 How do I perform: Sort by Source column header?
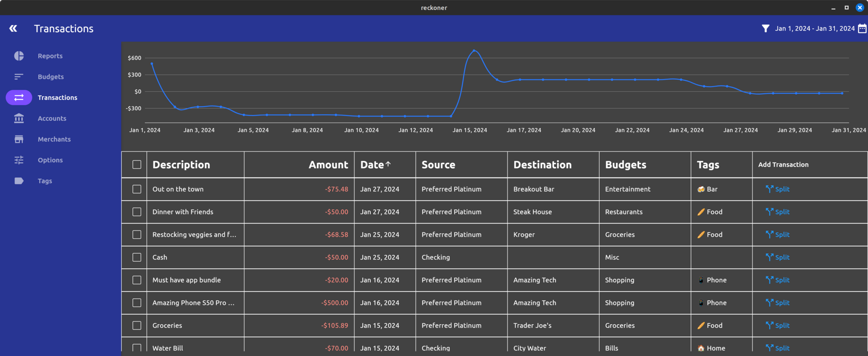click(x=438, y=164)
